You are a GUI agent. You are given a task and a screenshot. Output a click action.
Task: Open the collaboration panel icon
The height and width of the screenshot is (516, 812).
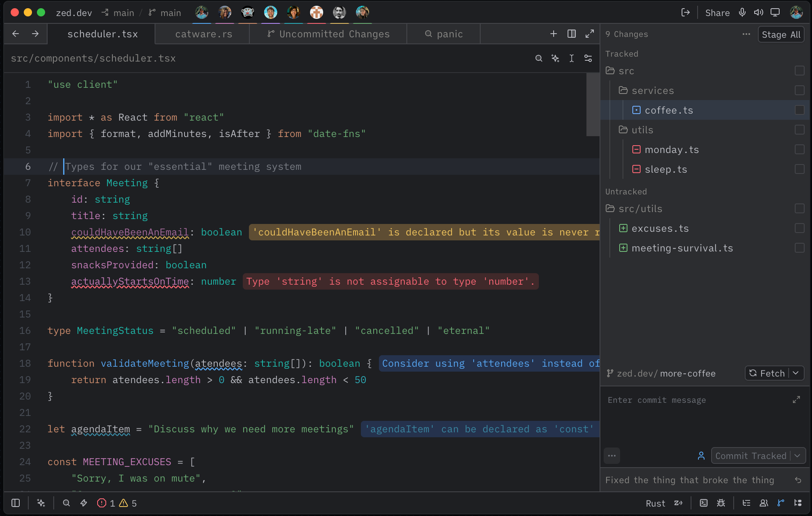(x=764, y=503)
